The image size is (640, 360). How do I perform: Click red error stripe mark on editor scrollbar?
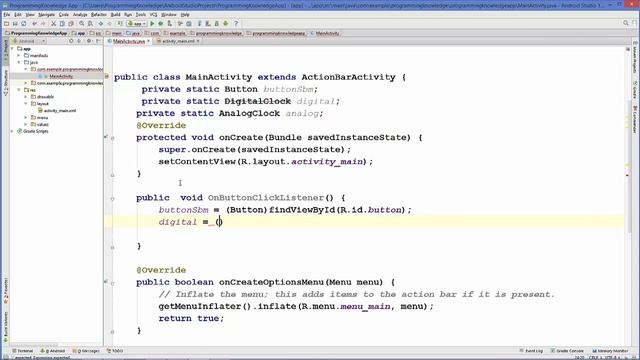(627, 175)
